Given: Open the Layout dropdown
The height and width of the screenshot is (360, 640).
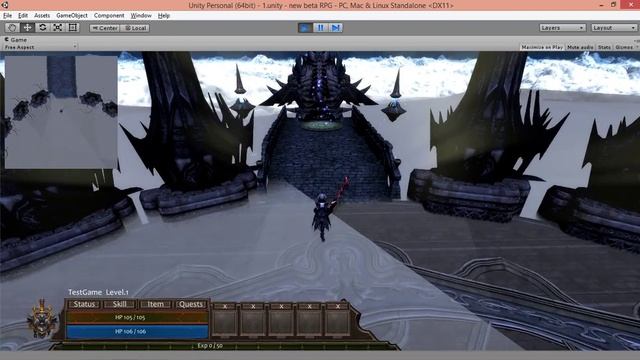Looking at the screenshot, I should click(x=614, y=28).
